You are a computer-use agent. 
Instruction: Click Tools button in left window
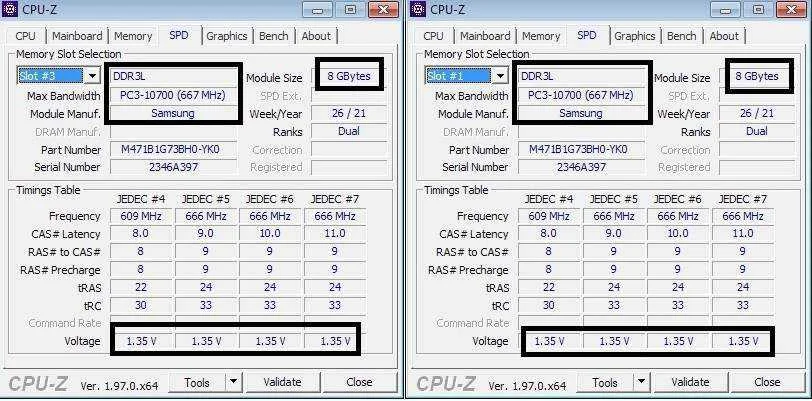(x=197, y=382)
